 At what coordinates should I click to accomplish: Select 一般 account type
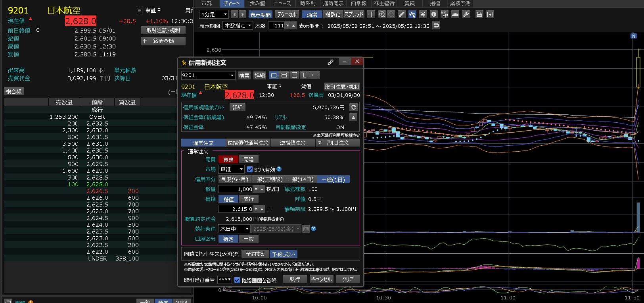coord(249,239)
